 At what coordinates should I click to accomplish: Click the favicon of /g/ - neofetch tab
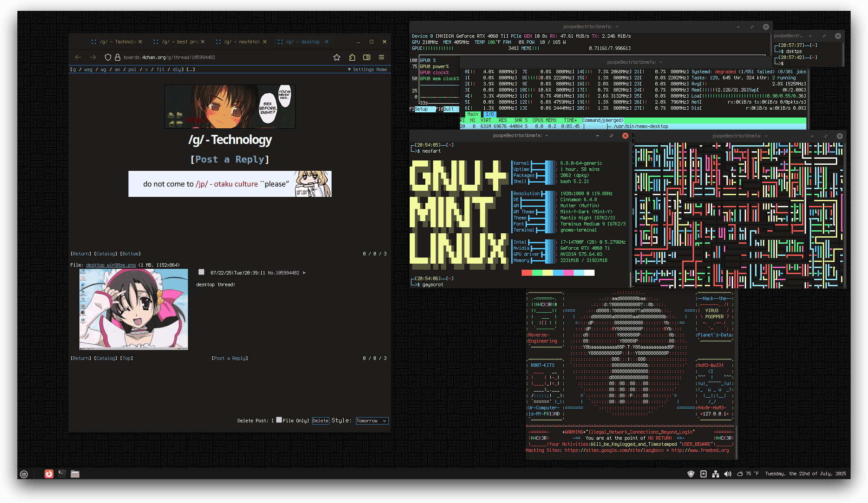218,42
